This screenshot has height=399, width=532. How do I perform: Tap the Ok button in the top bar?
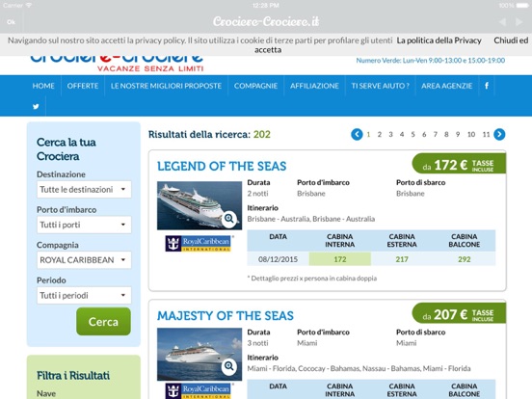(x=11, y=22)
